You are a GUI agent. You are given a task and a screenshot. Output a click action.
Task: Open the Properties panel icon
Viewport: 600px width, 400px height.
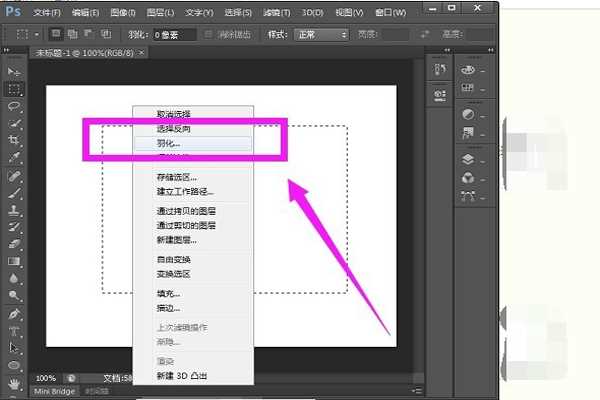[440, 95]
